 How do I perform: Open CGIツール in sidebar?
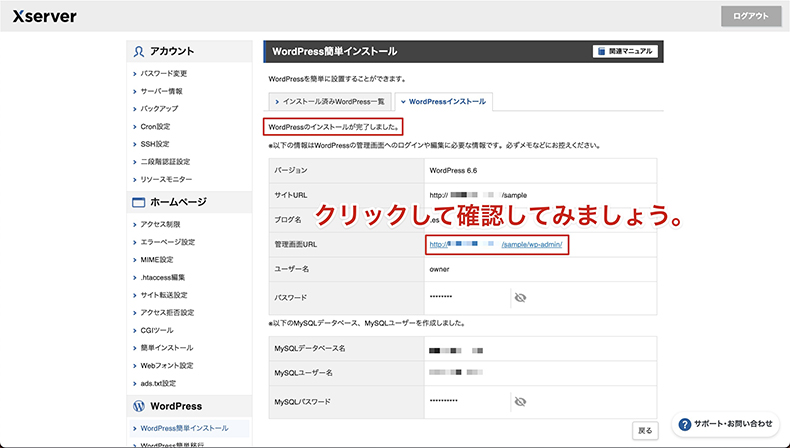tap(157, 330)
